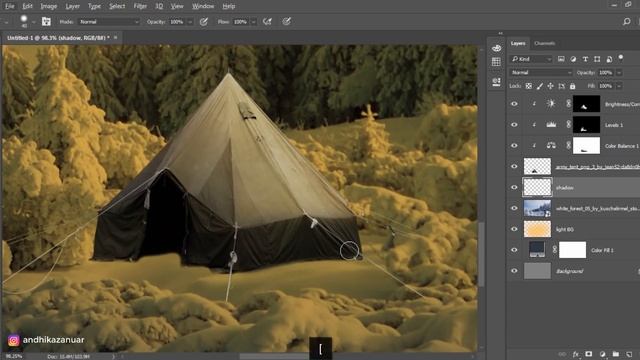Hide the white_forest layer
The width and height of the screenshot is (640, 360).
514,208
